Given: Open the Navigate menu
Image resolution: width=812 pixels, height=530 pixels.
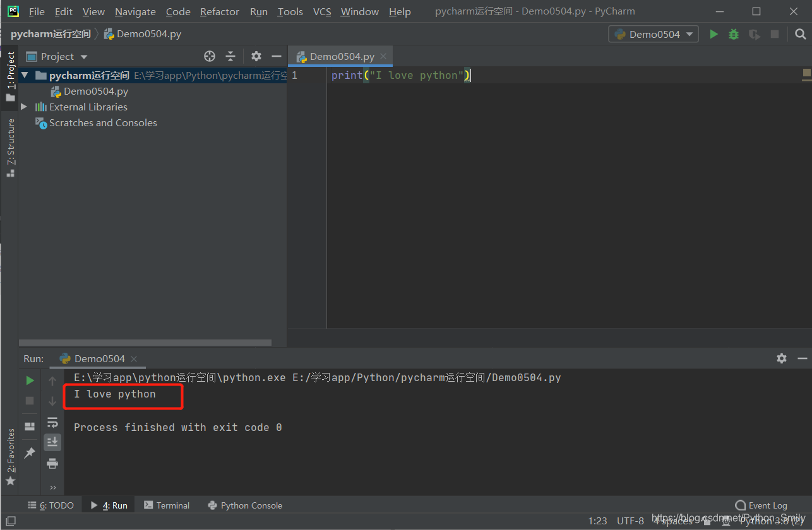Looking at the screenshot, I should 135,12.
